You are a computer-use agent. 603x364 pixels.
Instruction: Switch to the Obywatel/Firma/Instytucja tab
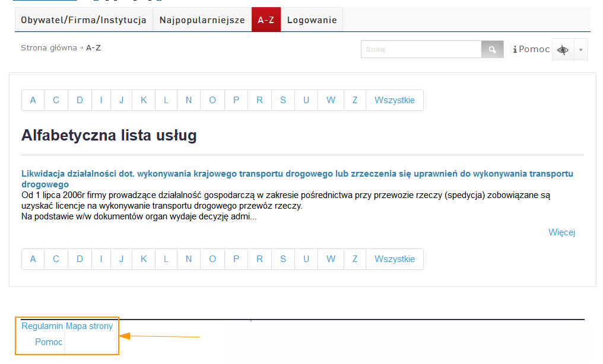click(84, 20)
